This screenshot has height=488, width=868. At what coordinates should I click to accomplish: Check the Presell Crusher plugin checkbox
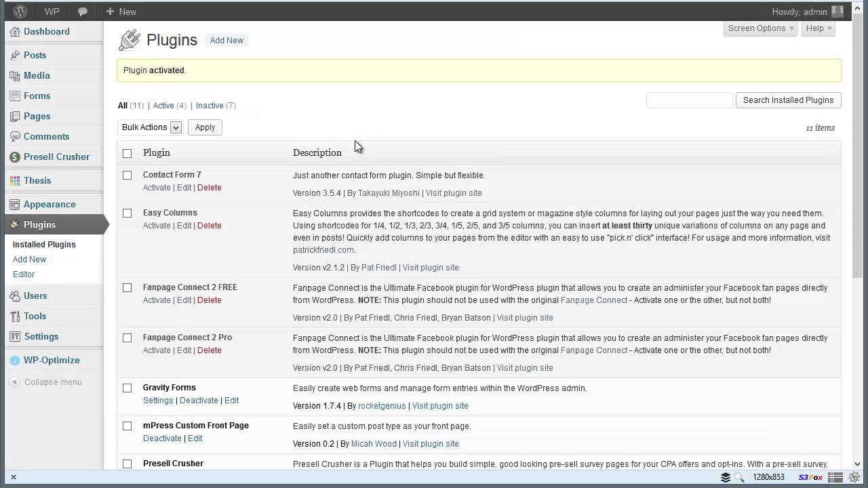[x=127, y=464]
